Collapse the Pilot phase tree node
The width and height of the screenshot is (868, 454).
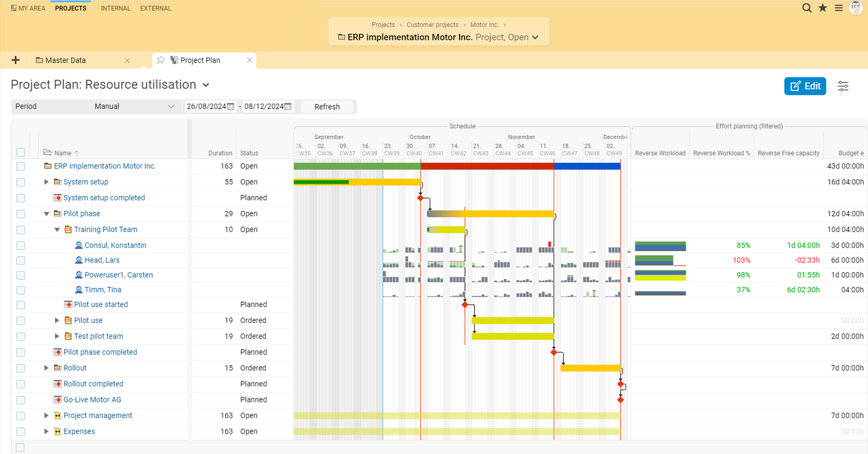coord(46,214)
